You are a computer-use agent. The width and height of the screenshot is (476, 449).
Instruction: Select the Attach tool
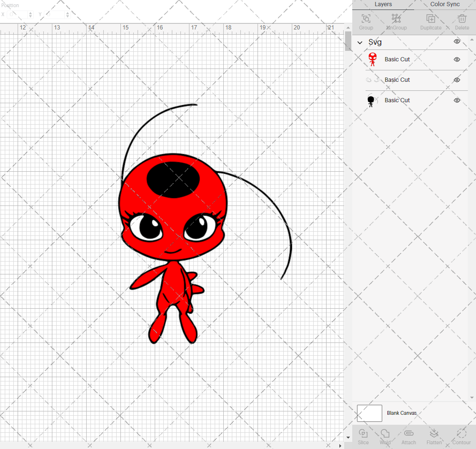[x=408, y=433]
